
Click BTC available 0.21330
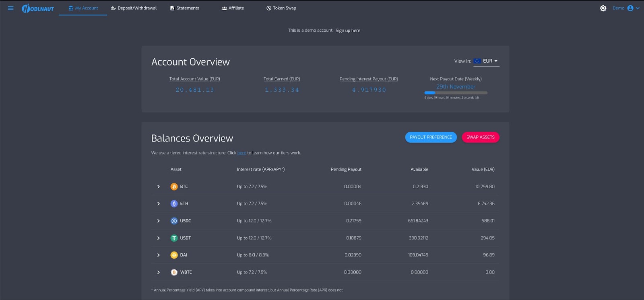421,187
